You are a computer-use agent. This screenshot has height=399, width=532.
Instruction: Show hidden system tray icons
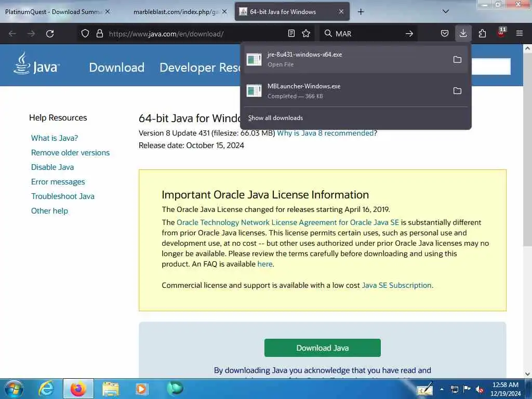pos(442,389)
